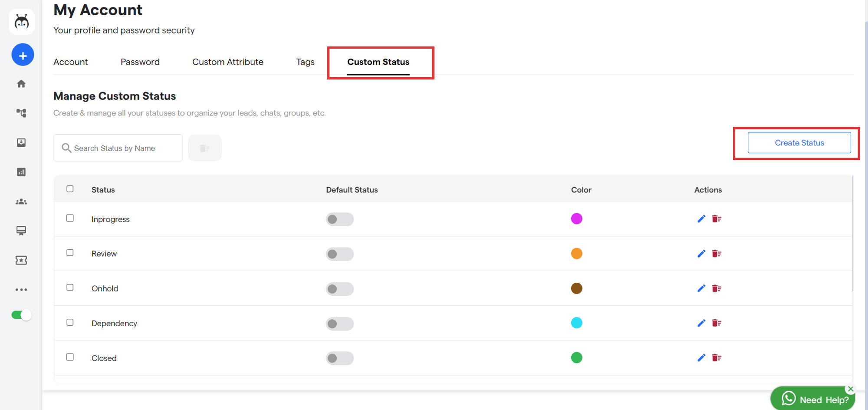
Task: Tick the checkbox beside Review status
Action: 70,253
